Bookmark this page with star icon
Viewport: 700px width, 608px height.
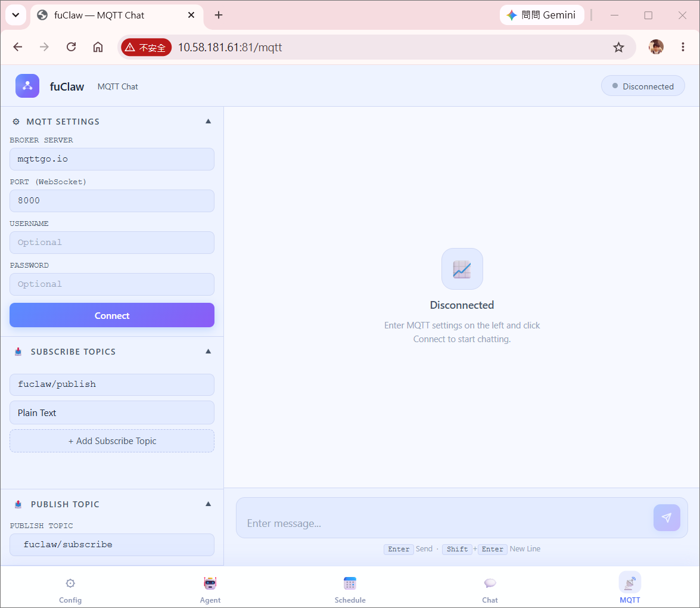(618, 47)
